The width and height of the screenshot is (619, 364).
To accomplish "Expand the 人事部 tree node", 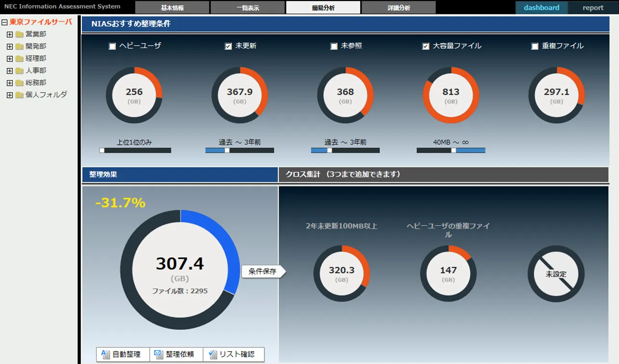I will click(x=10, y=71).
